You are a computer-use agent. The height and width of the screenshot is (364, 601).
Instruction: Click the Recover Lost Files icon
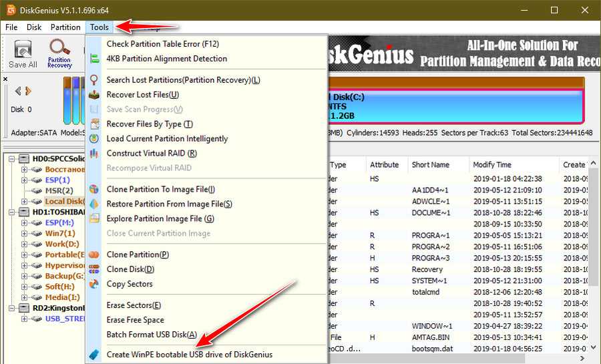tap(94, 95)
